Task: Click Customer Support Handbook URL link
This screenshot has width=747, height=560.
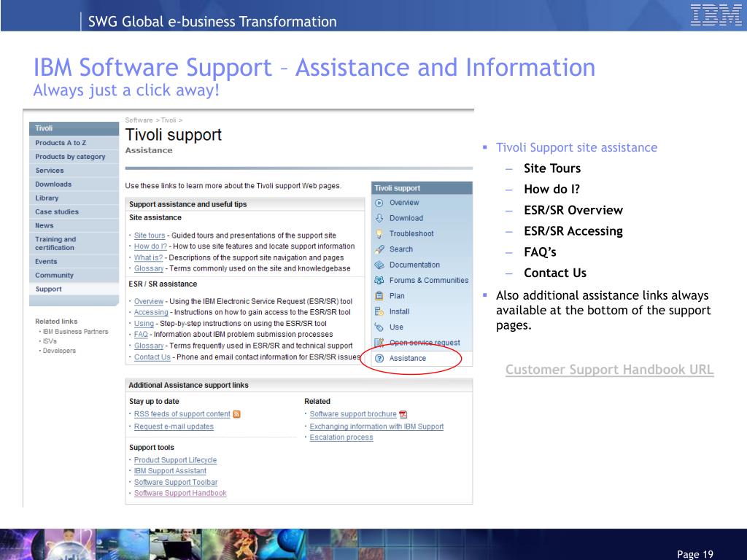Action: pos(609,370)
